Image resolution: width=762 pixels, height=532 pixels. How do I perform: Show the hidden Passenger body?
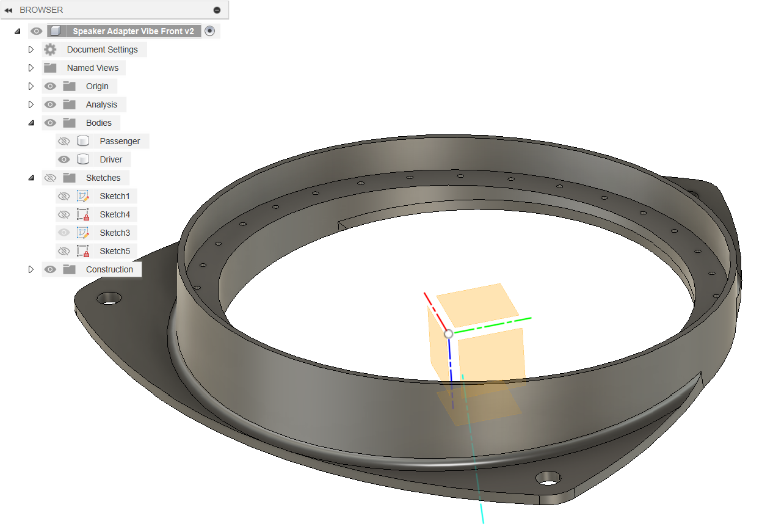tap(64, 141)
